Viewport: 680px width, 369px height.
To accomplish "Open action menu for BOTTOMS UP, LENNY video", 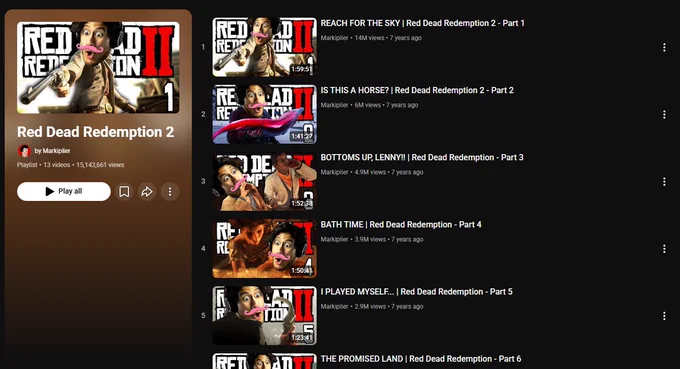I will coord(664,182).
